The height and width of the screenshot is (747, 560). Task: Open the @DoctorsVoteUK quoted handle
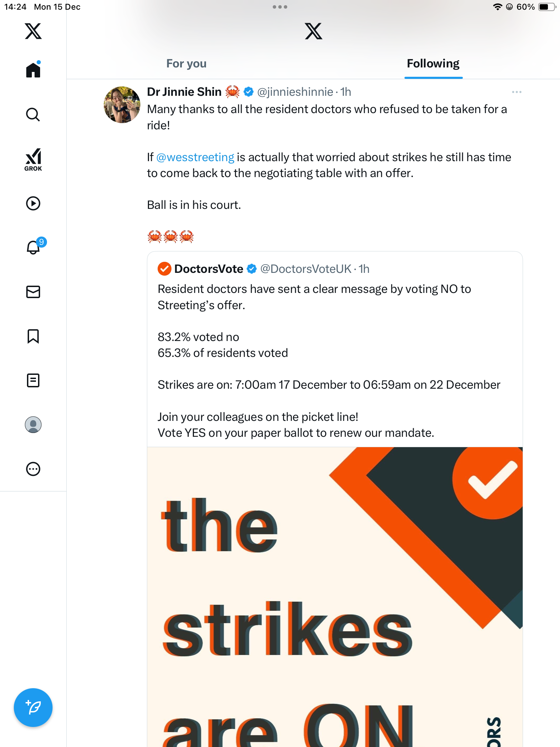306,269
